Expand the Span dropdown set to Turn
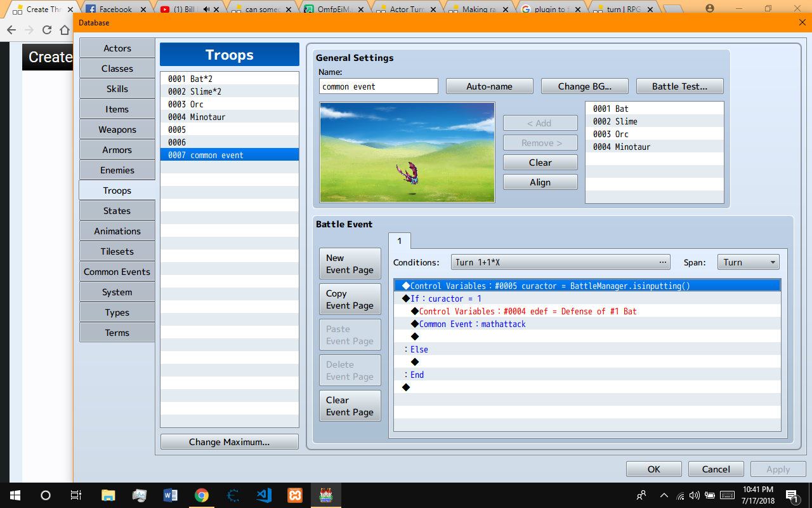812x508 pixels. 748,262
